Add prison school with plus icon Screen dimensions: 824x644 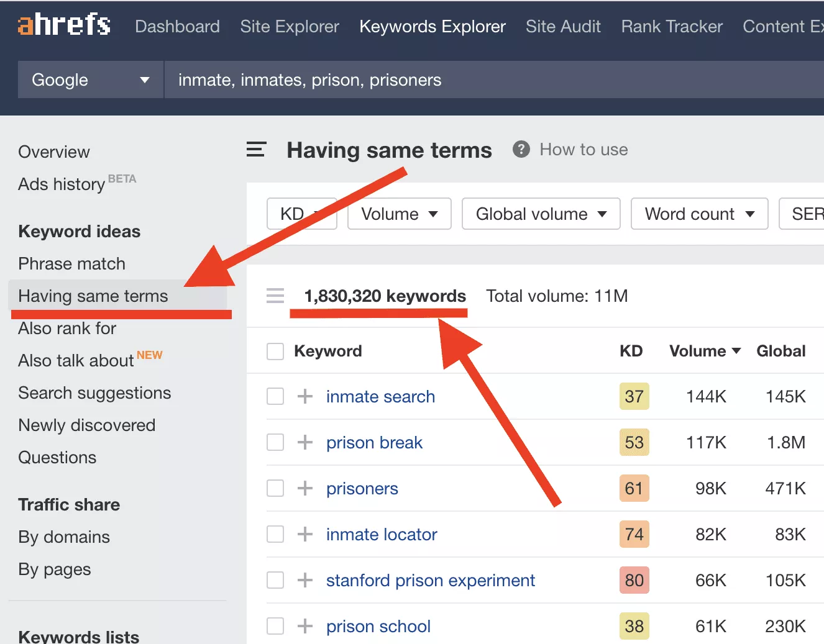tap(304, 626)
